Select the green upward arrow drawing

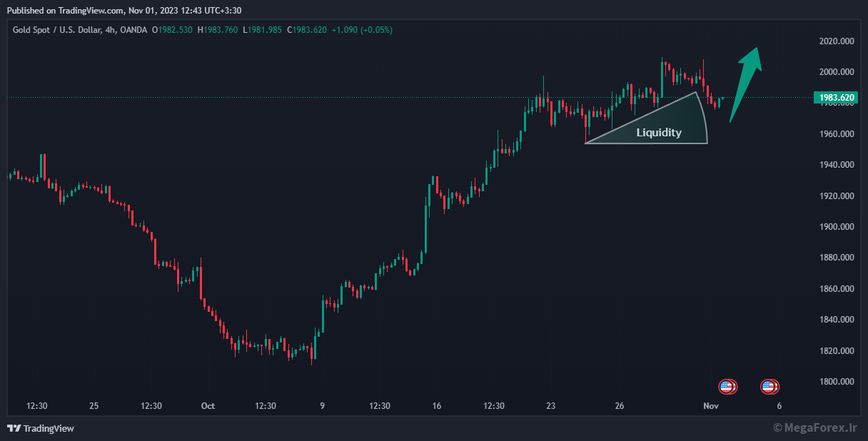coord(746,85)
